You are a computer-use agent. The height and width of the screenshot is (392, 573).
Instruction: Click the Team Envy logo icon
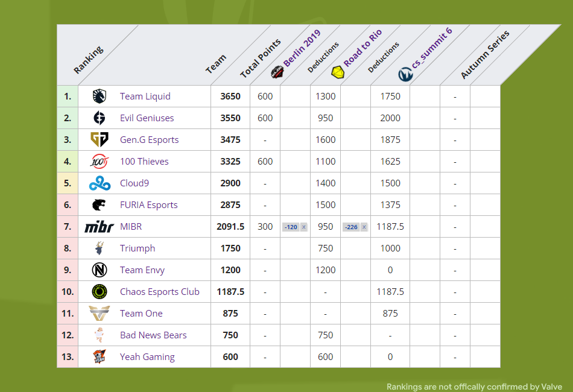[100, 270]
